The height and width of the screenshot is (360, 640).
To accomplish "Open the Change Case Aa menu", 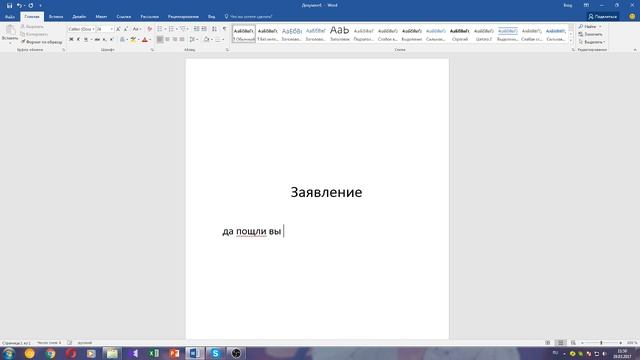I will [x=136, y=29].
